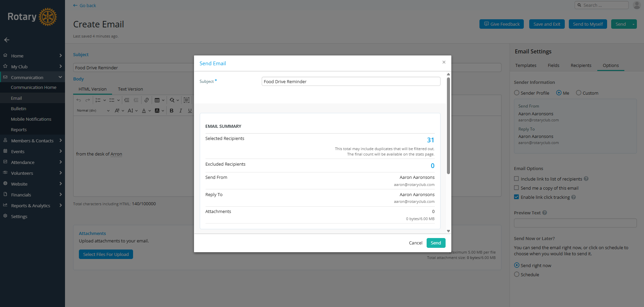Select the Schedule radio button
This screenshot has width=644, height=307.
coord(517,275)
